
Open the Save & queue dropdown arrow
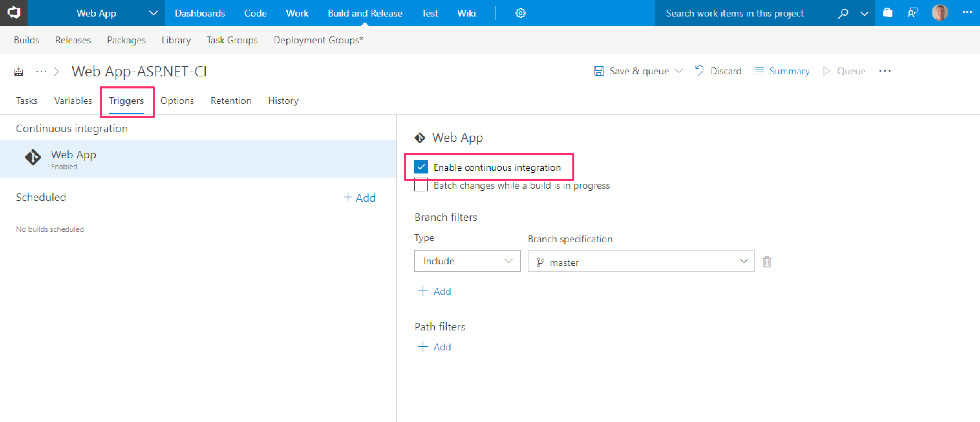[x=679, y=71]
